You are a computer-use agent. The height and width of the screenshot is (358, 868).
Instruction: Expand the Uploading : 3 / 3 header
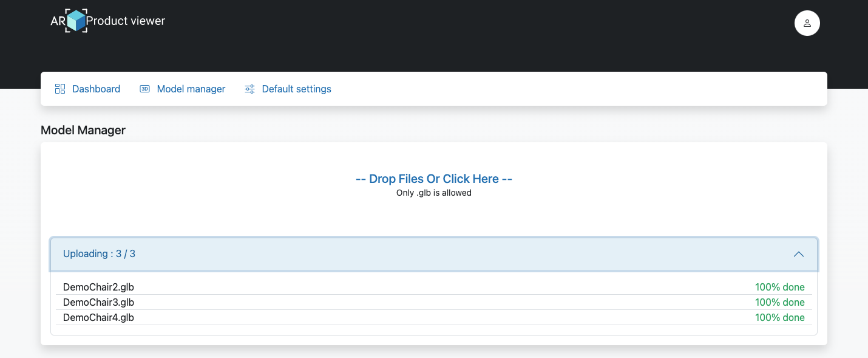click(x=99, y=253)
